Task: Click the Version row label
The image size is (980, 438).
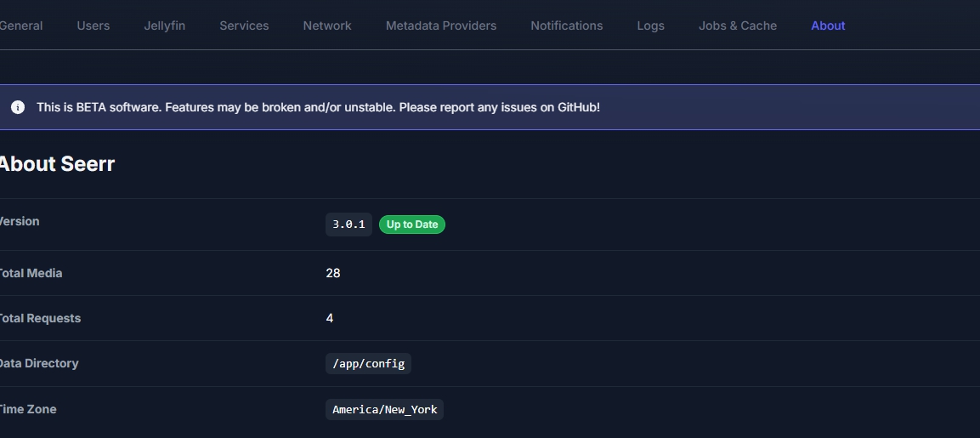Action: 20,221
